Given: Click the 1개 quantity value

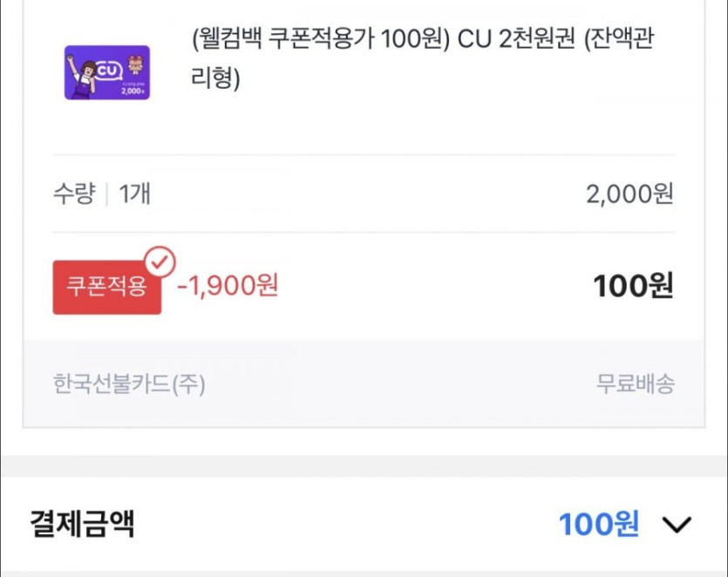Looking at the screenshot, I should click(134, 193).
